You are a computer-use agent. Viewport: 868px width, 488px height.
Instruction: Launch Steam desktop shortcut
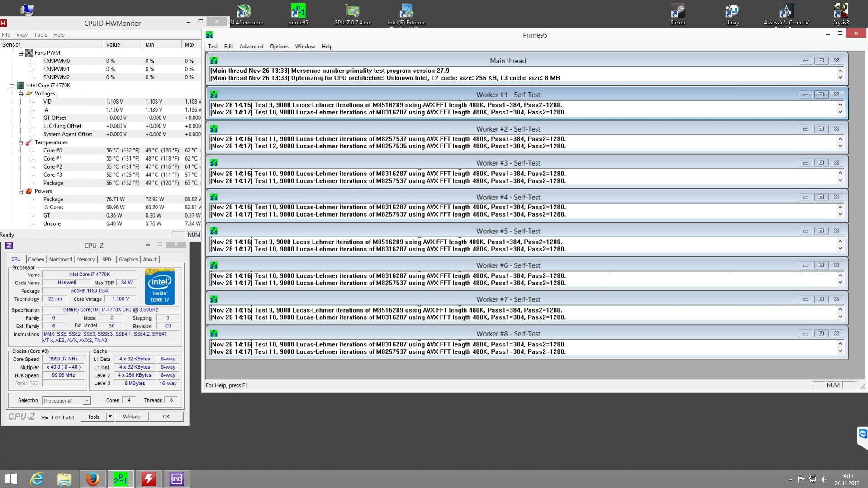coord(678,14)
